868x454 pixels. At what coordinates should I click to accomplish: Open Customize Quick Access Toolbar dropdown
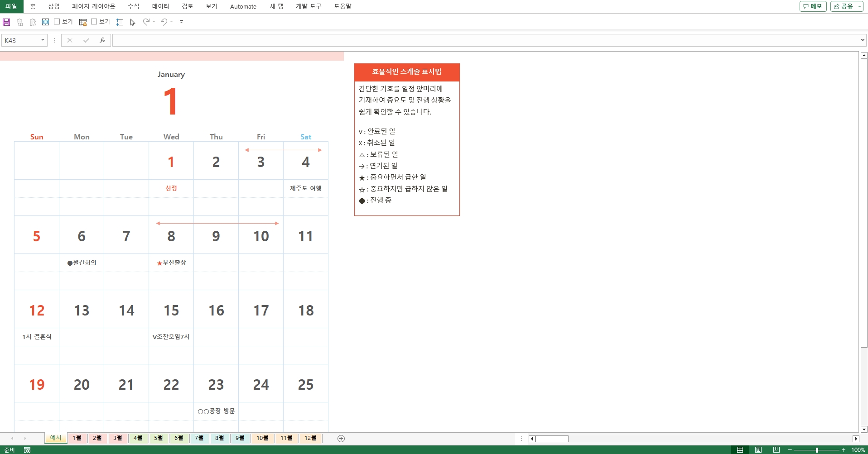(181, 22)
